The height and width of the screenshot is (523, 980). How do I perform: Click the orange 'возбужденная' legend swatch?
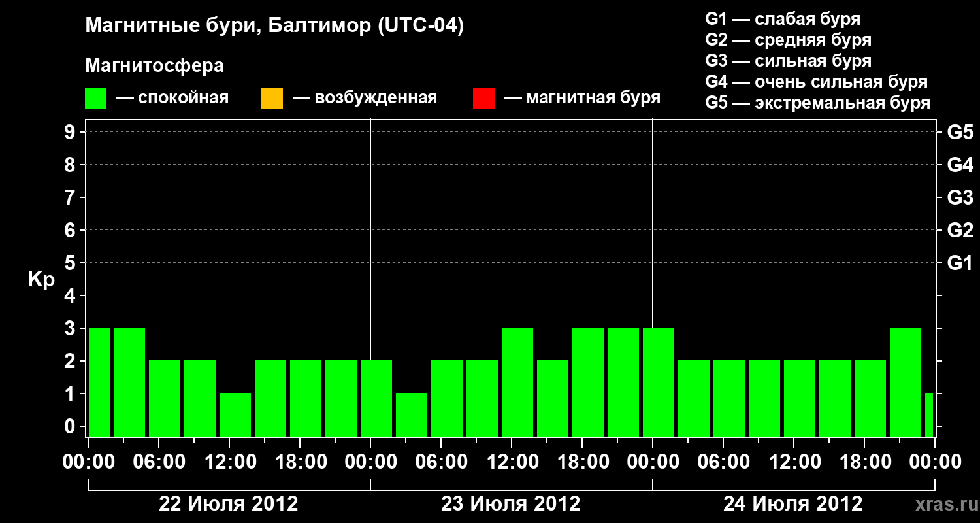coord(272,99)
